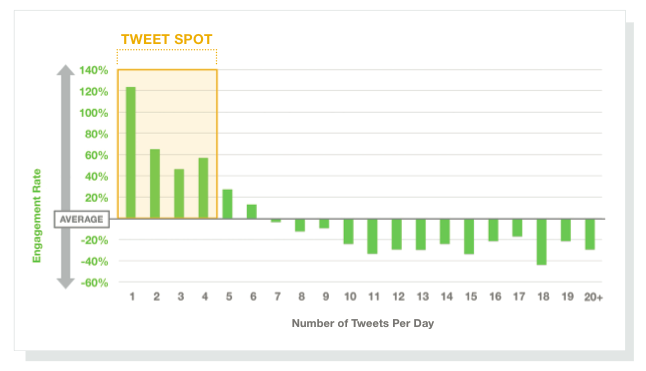Click the Engagement Rate axis title
The image size is (646, 371).
click(x=37, y=215)
